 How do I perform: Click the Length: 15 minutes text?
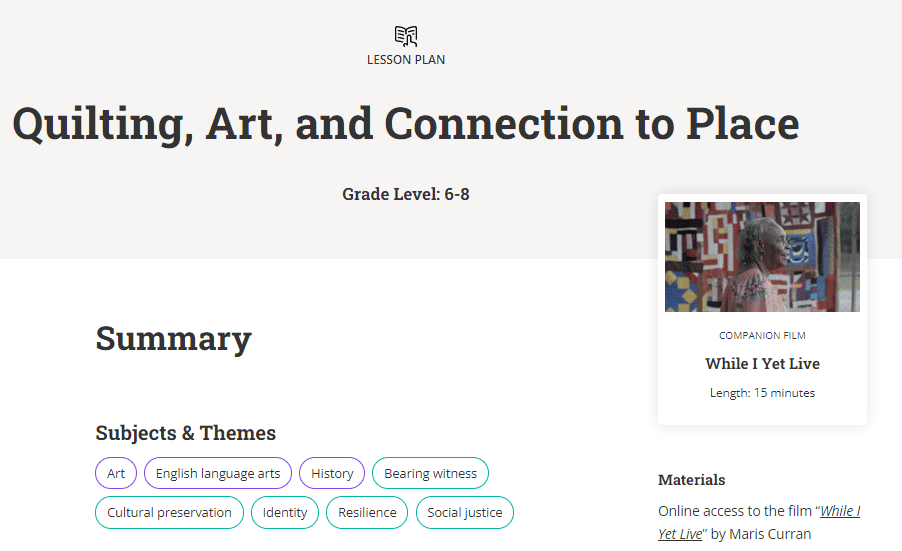click(762, 393)
